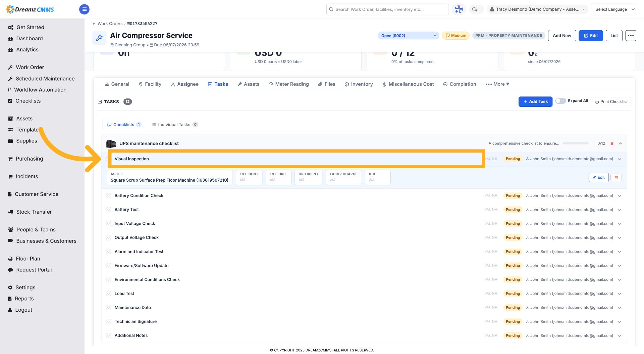
Task: Open the three-dots more options button
Action: pos(631,36)
